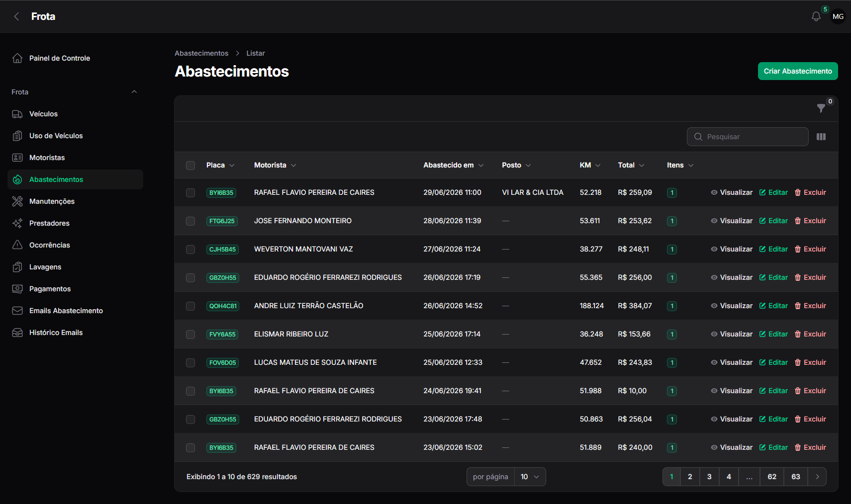Image resolution: width=851 pixels, height=504 pixels.
Task: Click Excluir for WEVERTON MANTOVANI VAZ row
Action: pyautogui.click(x=810, y=249)
